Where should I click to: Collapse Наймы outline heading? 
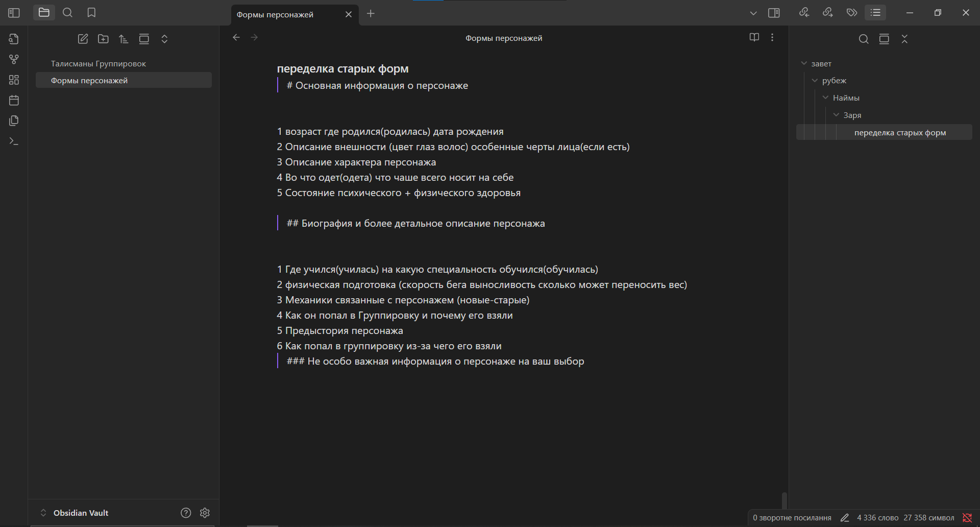click(825, 98)
